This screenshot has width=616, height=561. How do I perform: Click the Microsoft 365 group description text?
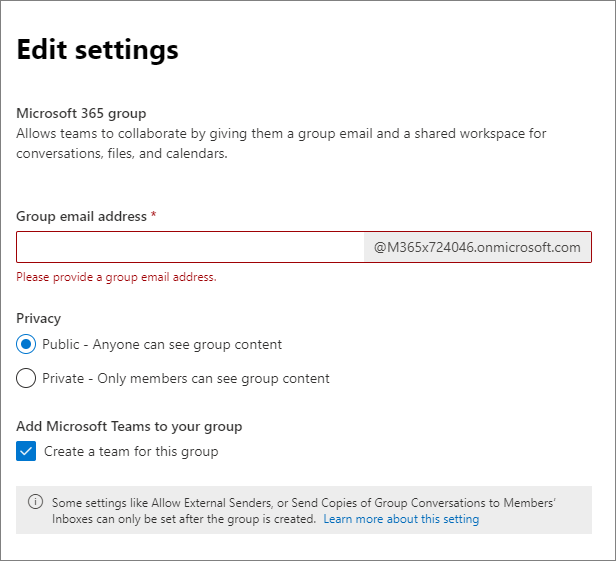pyautogui.click(x=281, y=143)
